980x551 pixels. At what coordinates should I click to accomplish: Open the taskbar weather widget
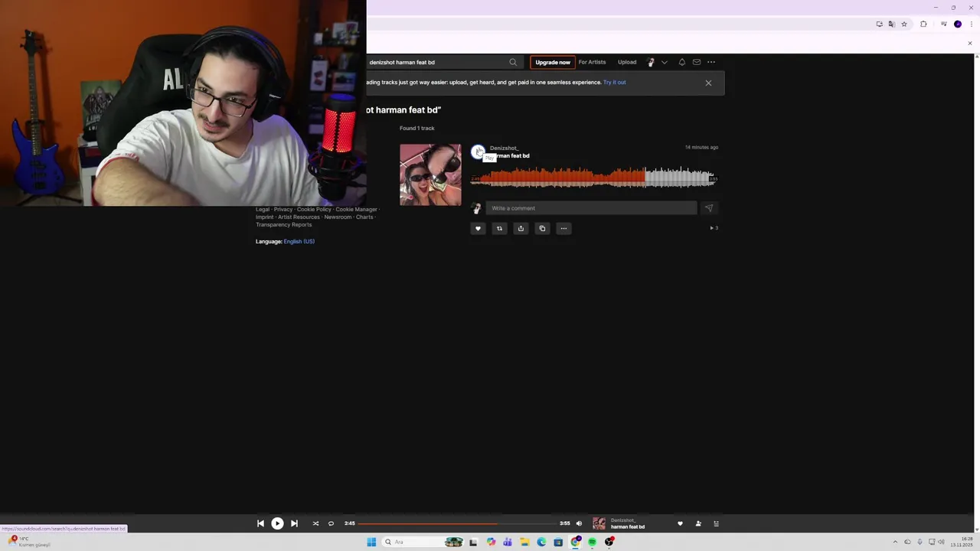(29, 542)
